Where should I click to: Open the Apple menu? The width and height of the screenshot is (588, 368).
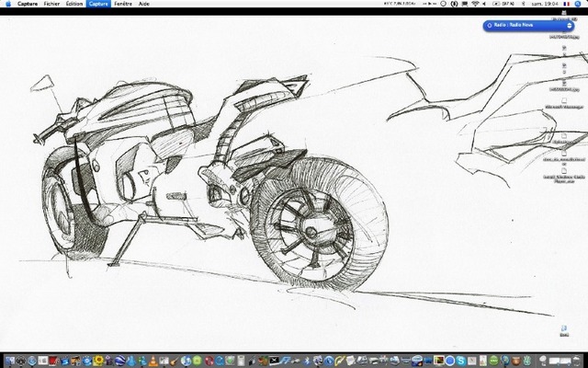[x=8, y=4]
